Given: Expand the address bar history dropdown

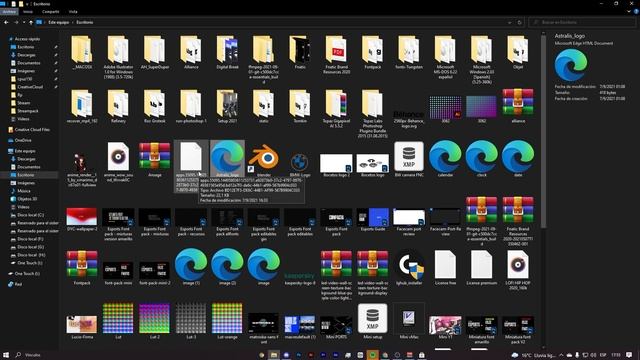Looking at the screenshot, I should [x=509, y=22].
